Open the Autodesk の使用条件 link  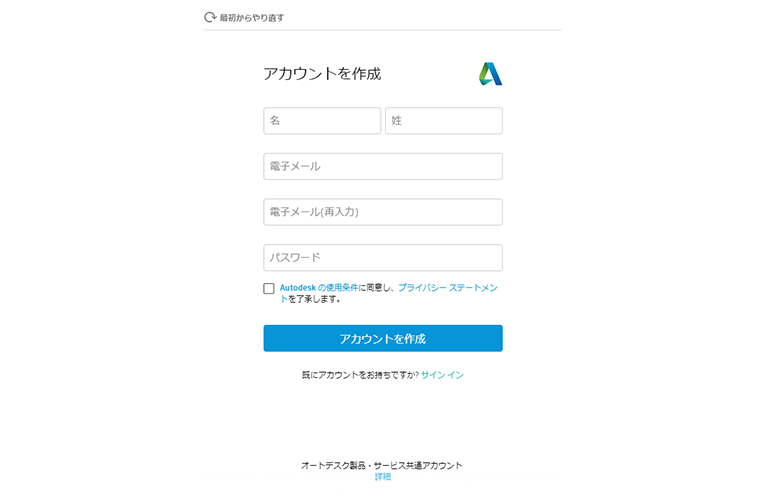(319, 287)
